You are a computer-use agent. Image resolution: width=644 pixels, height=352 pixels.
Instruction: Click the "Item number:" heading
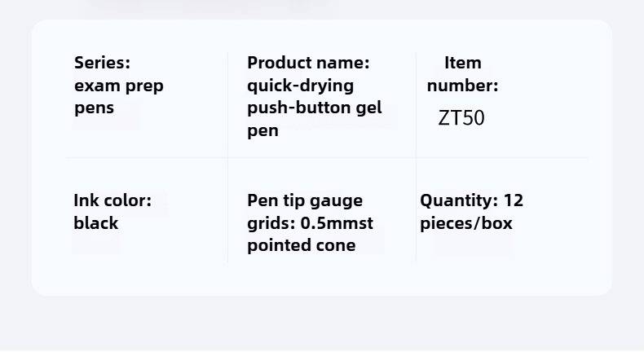463,74
